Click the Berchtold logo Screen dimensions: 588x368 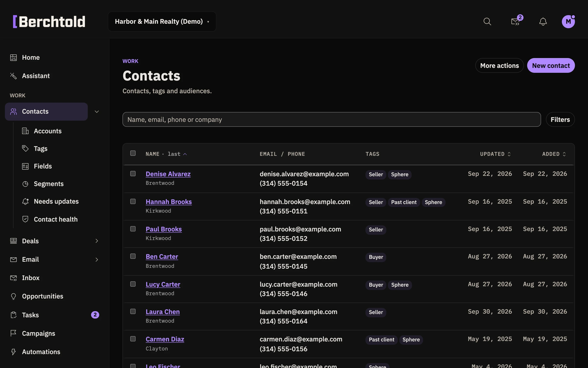click(x=49, y=22)
